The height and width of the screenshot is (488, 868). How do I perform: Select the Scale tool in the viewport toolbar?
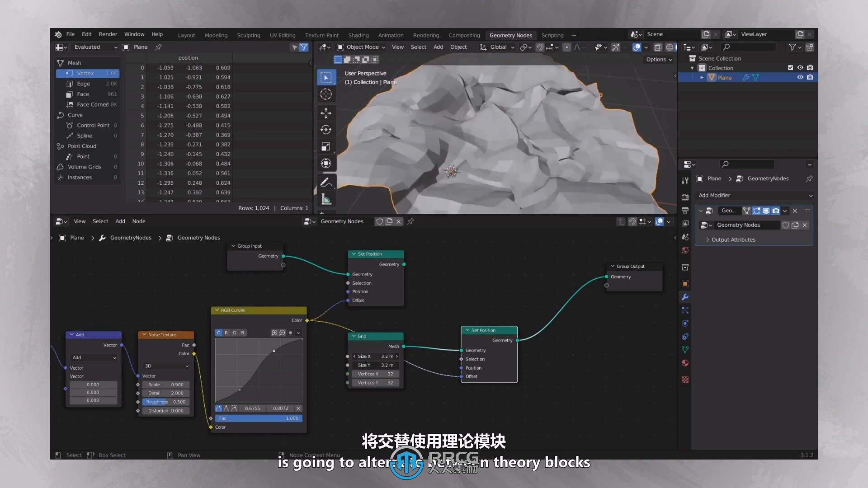[326, 147]
